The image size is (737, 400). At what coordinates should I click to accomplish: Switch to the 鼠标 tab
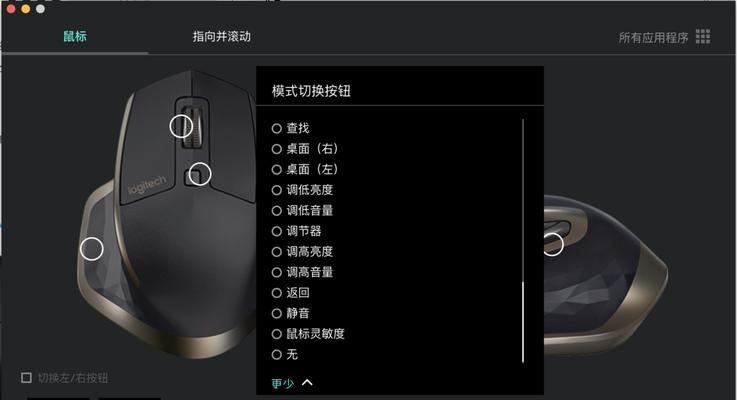click(75, 36)
